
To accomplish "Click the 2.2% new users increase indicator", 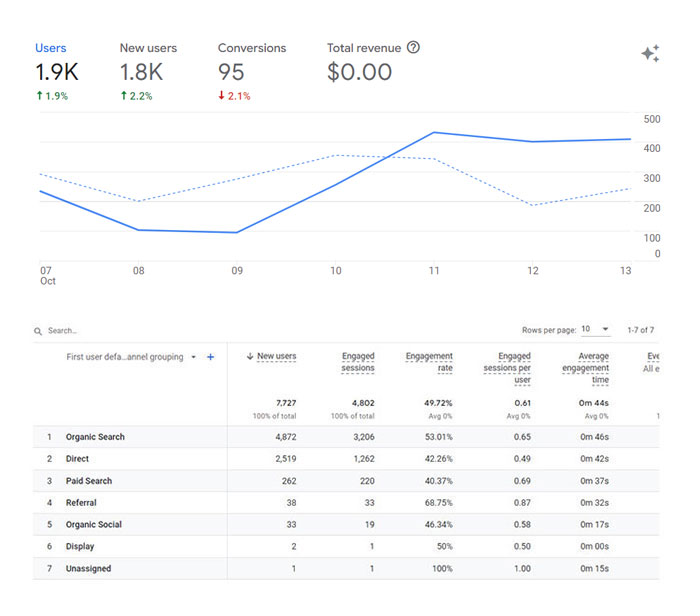I will click(137, 96).
